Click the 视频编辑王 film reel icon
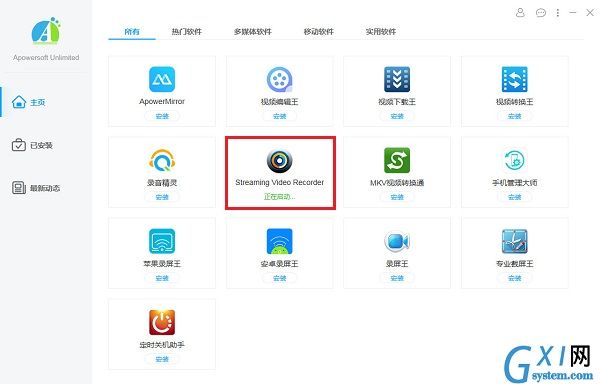Viewport: 600px width, 384px height. (279, 80)
